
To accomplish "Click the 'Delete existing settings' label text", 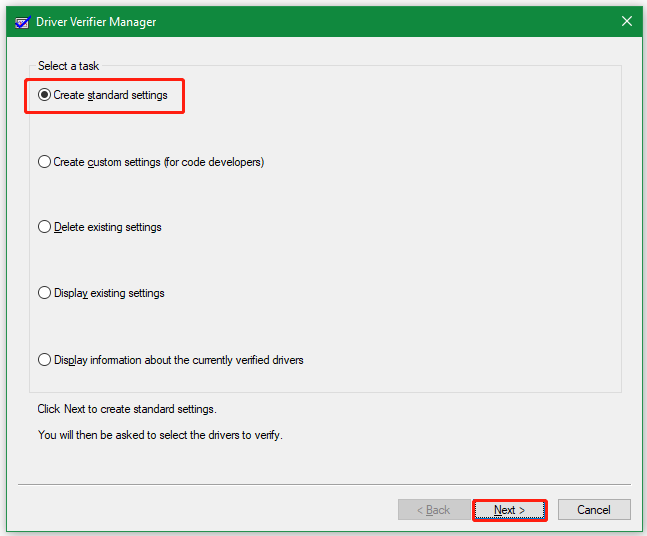I will pyautogui.click(x=107, y=227).
